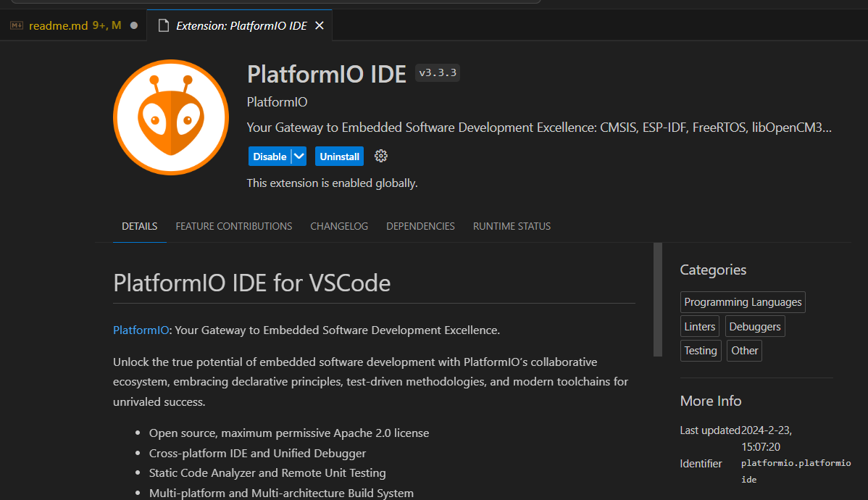Viewport: 868px width, 500px height.
Task: Click the identifier platformio.platformio-ide value
Action: pyautogui.click(x=796, y=471)
